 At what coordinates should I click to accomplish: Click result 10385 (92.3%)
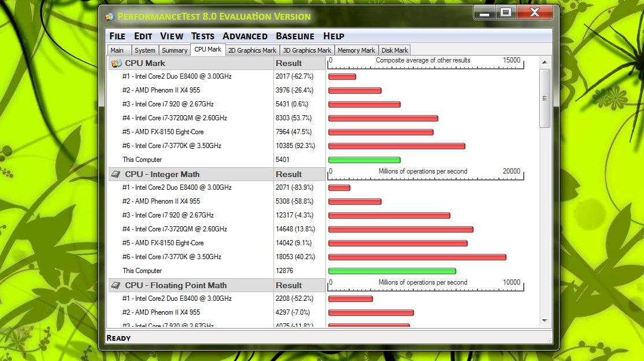click(295, 146)
